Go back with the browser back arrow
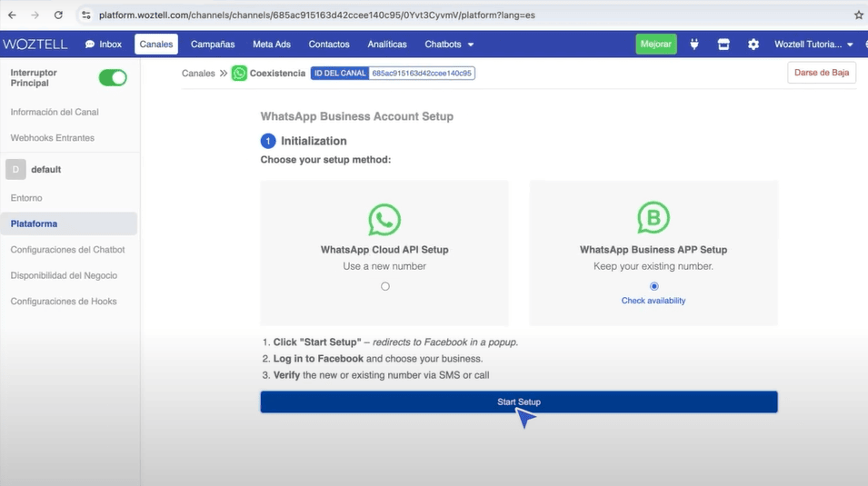 (12, 15)
